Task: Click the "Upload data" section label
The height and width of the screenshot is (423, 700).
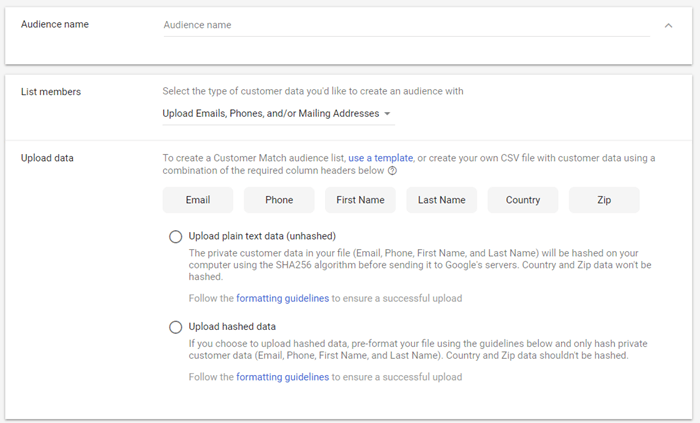Action: coord(48,158)
